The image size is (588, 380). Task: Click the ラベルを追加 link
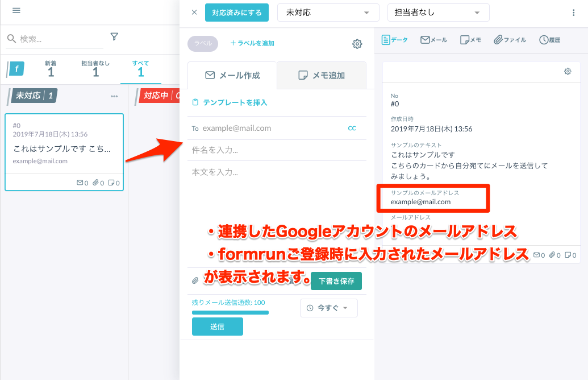pos(252,43)
